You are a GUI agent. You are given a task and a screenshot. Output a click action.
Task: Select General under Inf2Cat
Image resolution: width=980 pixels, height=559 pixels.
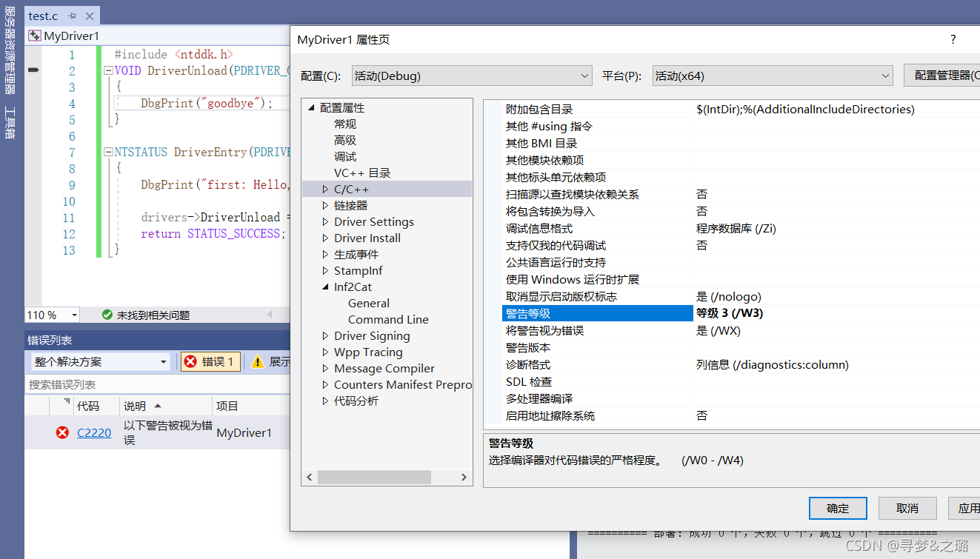pos(369,304)
